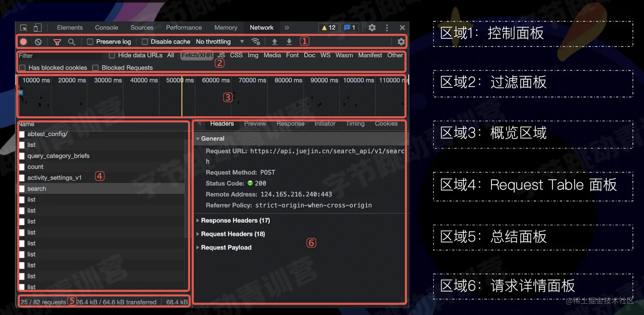644x315 pixels.
Task: Open the Cookies tab
Action: (386, 123)
